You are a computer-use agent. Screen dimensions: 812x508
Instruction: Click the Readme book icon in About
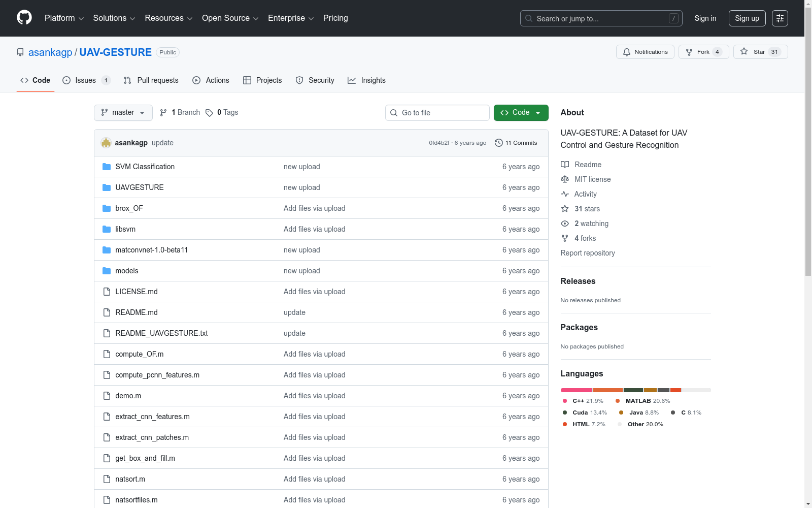(565, 165)
